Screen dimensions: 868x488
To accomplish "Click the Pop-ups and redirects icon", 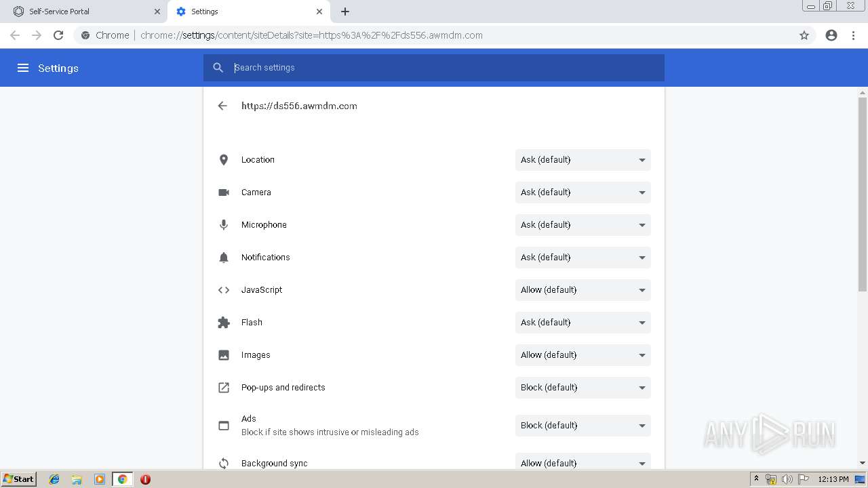I will (224, 388).
